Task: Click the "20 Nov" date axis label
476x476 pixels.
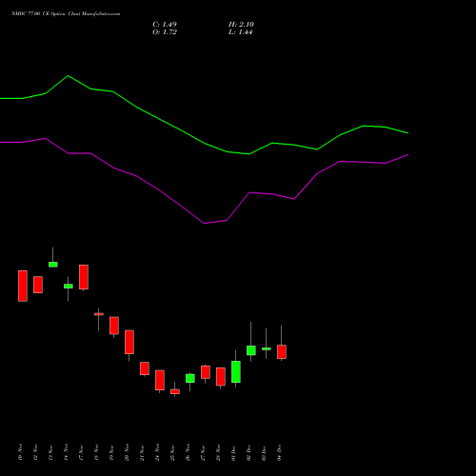Action: tap(127, 452)
